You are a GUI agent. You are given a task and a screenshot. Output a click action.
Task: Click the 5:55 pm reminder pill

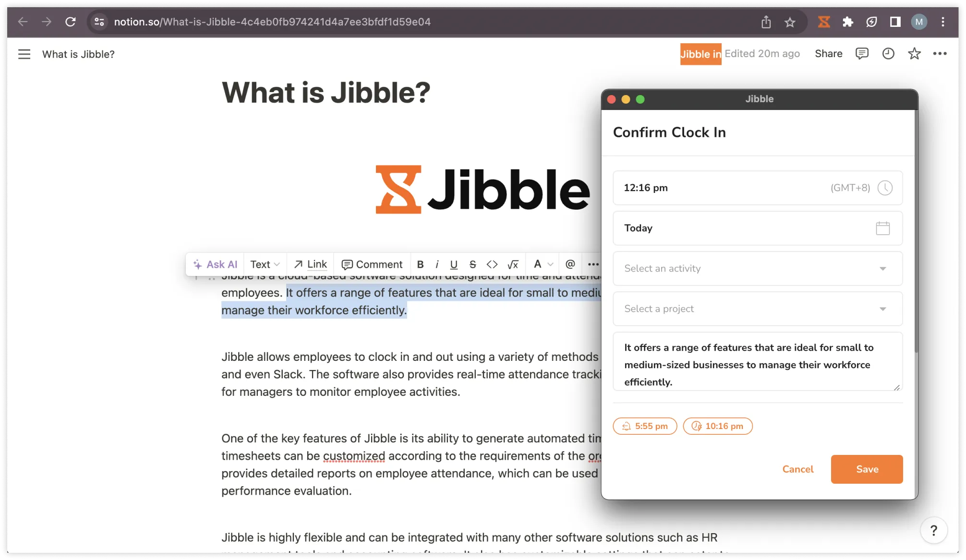(x=645, y=426)
